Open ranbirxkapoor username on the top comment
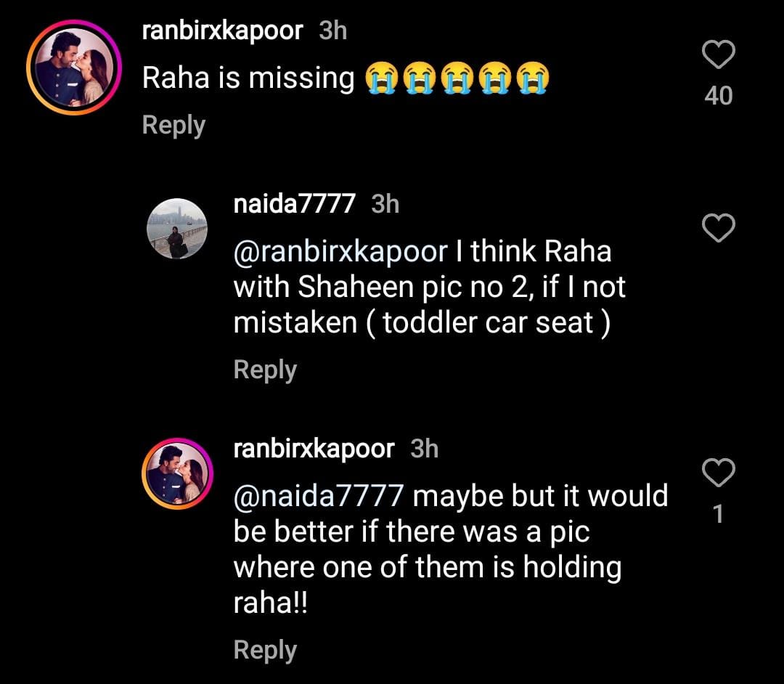This screenshot has width=784, height=684. coord(222,32)
